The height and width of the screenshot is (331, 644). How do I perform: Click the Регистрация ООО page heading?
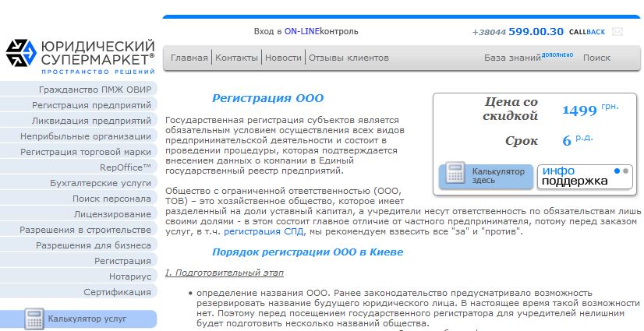(x=267, y=98)
